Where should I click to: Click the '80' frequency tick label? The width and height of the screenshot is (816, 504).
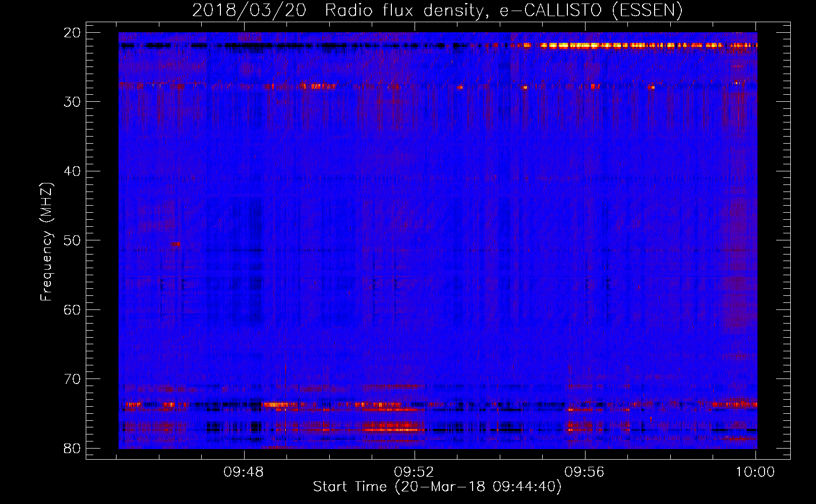pyautogui.click(x=73, y=448)
